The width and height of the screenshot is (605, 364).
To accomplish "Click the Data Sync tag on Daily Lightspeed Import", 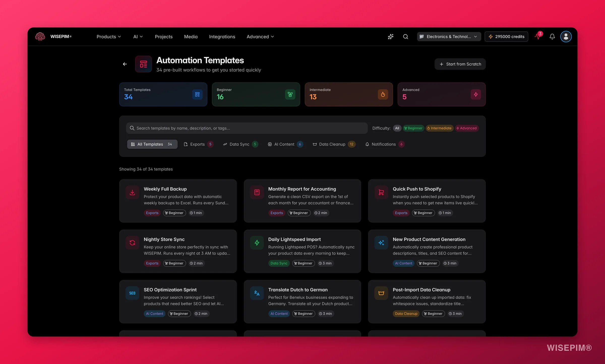I will pos(279,263).
